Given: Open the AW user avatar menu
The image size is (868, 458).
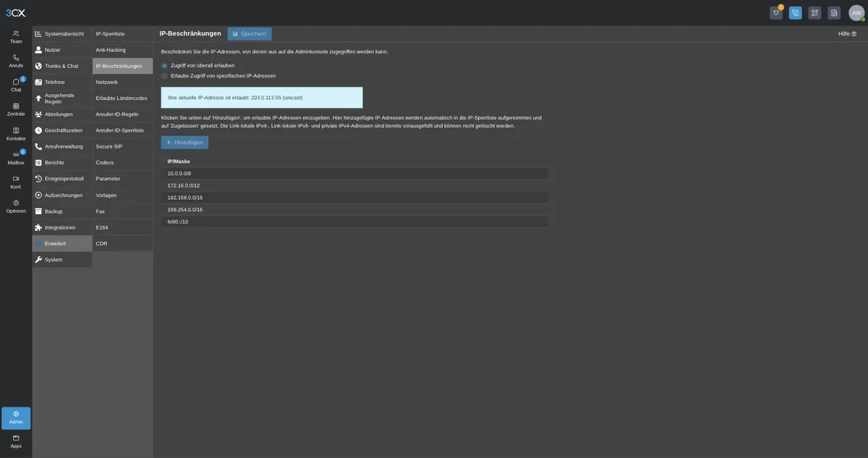Looking at the screenshot, I should [856, 13].
